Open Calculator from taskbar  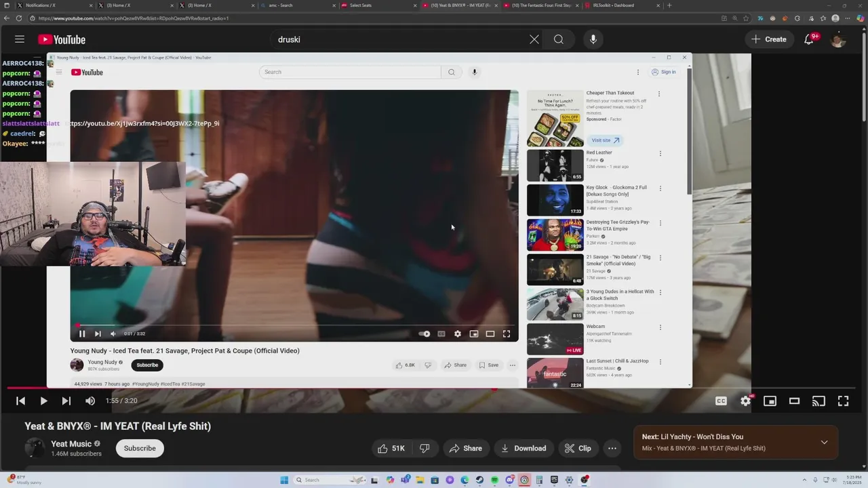point(539,480)
